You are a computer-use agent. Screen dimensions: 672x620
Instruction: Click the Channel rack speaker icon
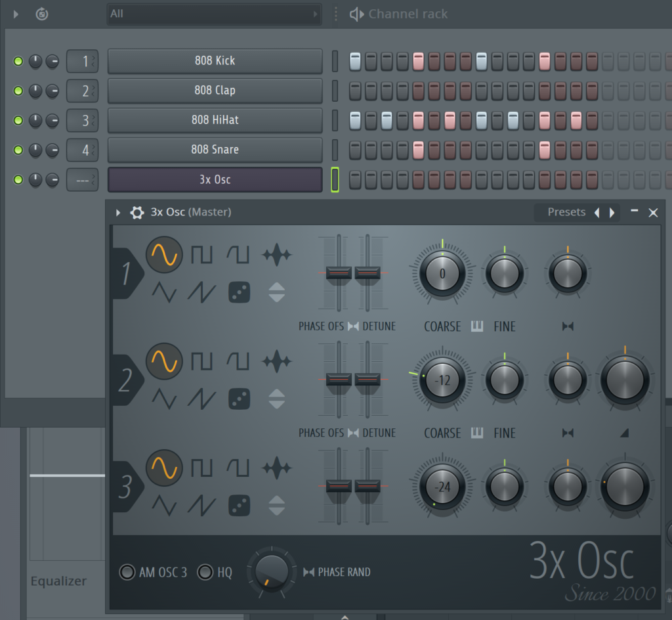(356, 14)
